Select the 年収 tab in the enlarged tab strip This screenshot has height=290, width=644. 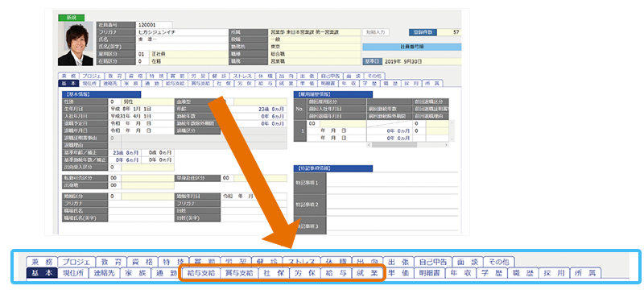point(460,273)
